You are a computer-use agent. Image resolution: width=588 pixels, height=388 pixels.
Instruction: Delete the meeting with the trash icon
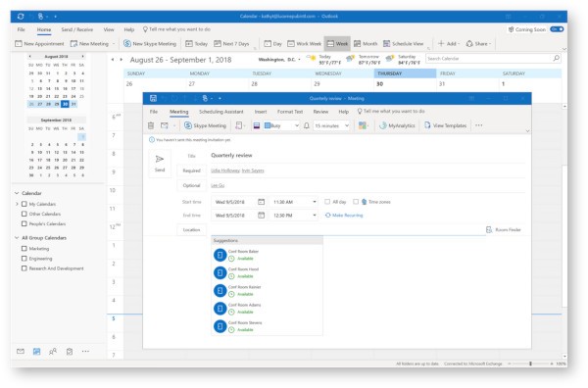pyautogui.click(x=151, y=125)
